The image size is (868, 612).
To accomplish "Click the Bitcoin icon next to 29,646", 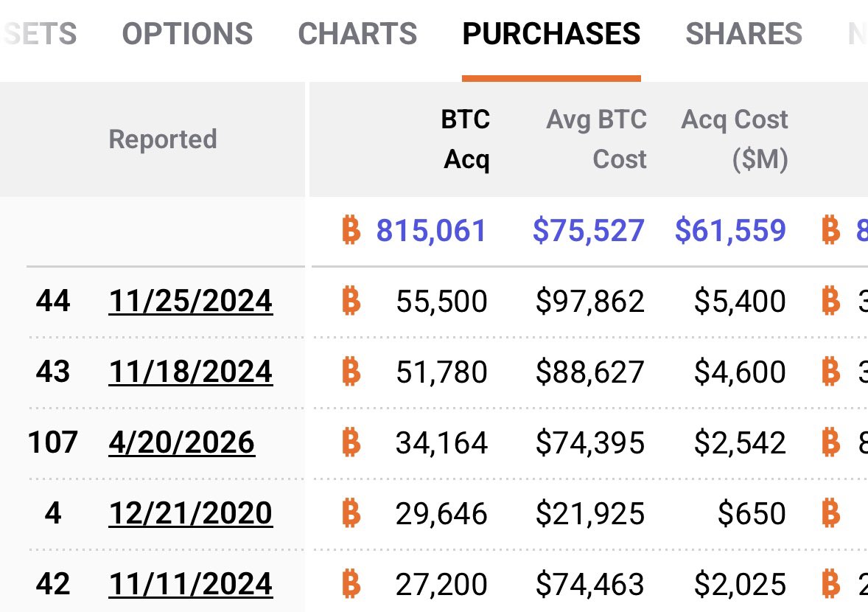I will (351, 513).
